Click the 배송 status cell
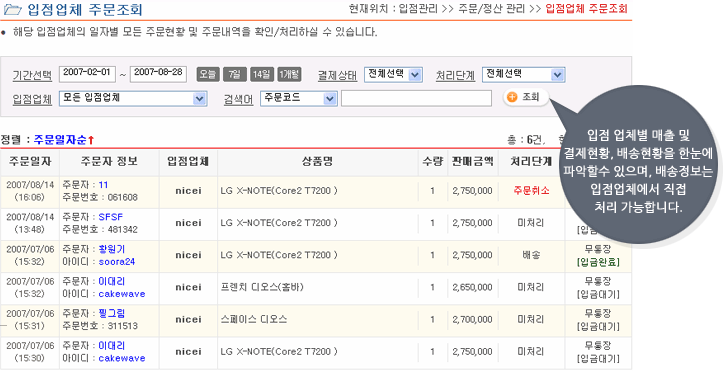This screenshot has height=371, width=725. (x=531, y=255)
